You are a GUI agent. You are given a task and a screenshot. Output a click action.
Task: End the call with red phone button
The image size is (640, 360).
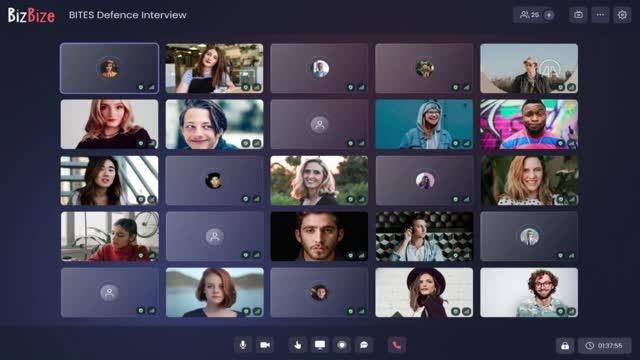(396, 345)
